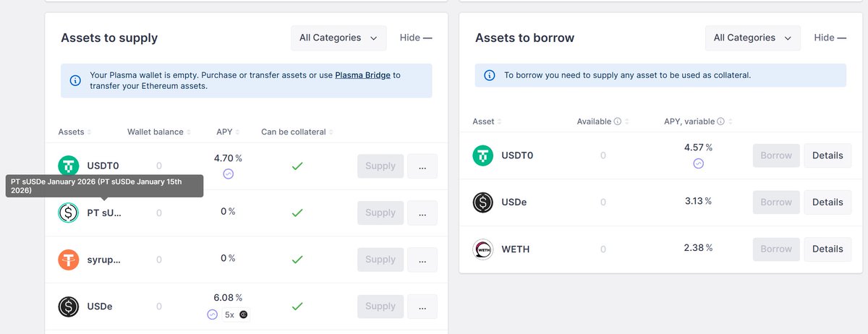Screen dimensions: 868x334
Task: Open All Categories dropdown in Assets to supply
Action: (339, 38)
